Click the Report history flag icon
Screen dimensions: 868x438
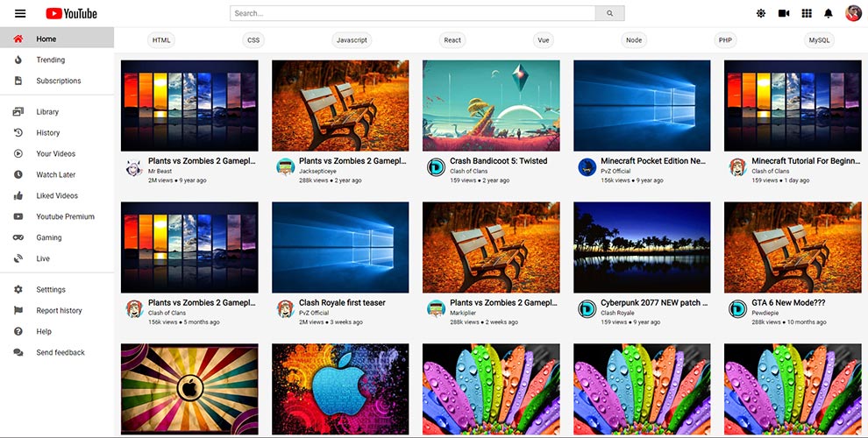18,311
